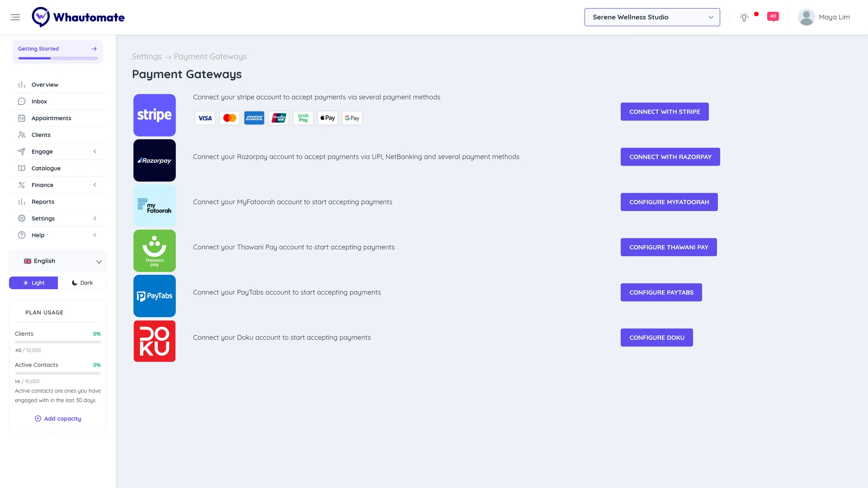
Task: Switch to Dark theme
Action: point(82,283)
